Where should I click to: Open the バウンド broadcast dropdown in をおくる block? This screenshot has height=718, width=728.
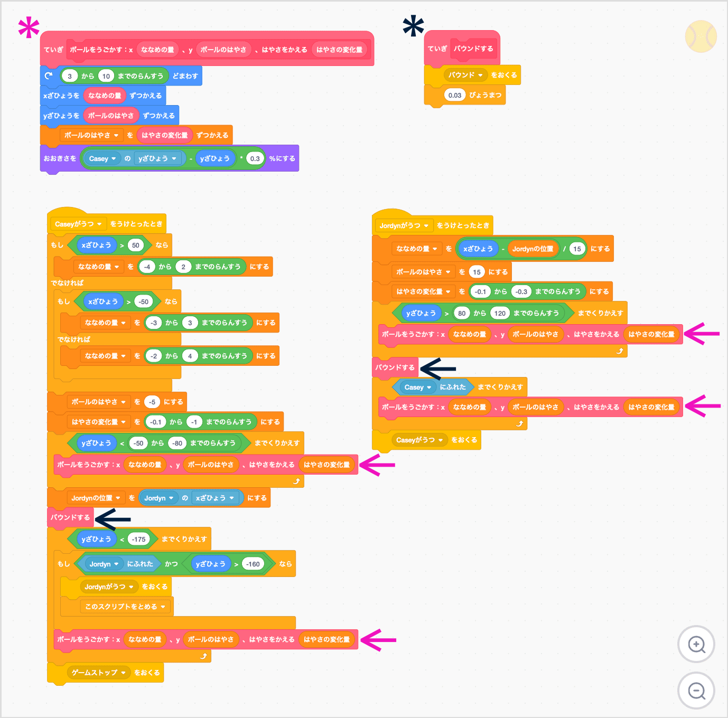pyautogui.click(x=480, y=75)
